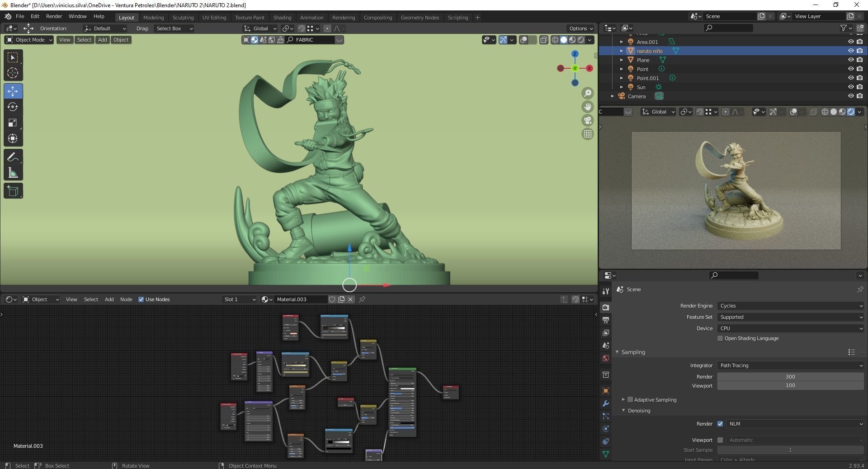Toggle the Use Nodes checkbox
Screen dimensions: 868x469
(141, 299)
